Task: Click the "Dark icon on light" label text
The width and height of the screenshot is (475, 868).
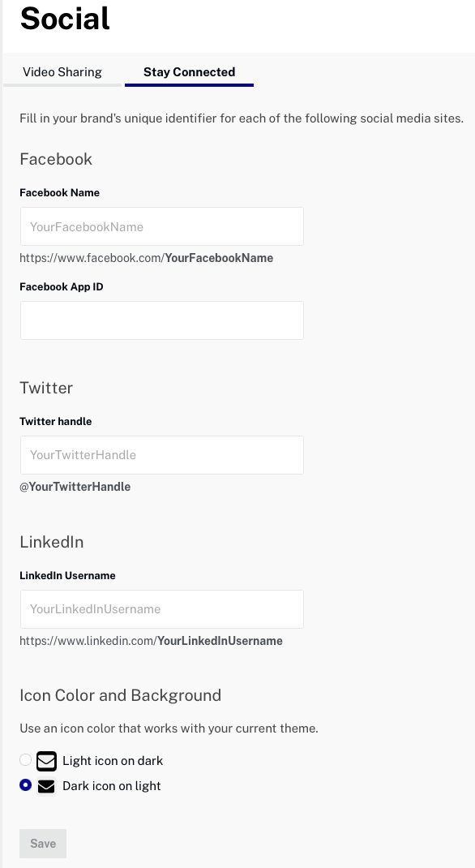Action: [x=112, y=786]
